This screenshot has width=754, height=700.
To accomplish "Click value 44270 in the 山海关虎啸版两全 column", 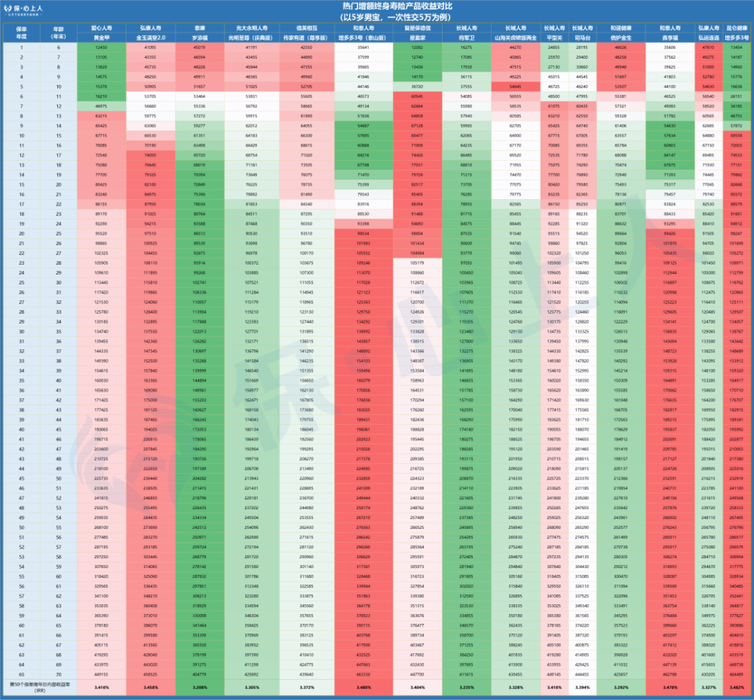I will coord(516,48).
